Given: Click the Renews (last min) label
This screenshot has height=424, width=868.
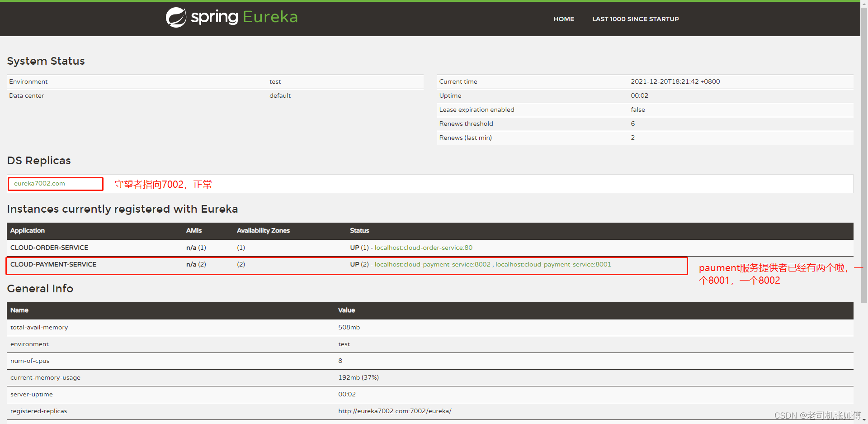Looking at the screenshot, I should tap(465, 138).
